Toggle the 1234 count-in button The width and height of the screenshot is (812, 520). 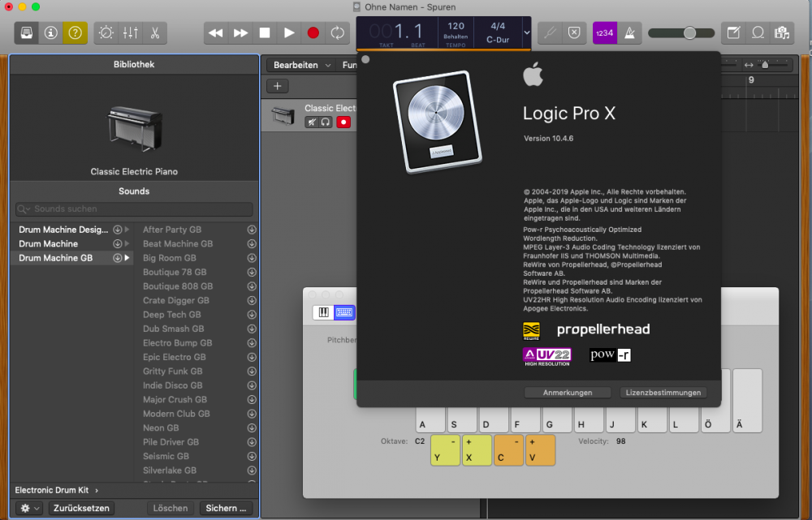[605, 33]
